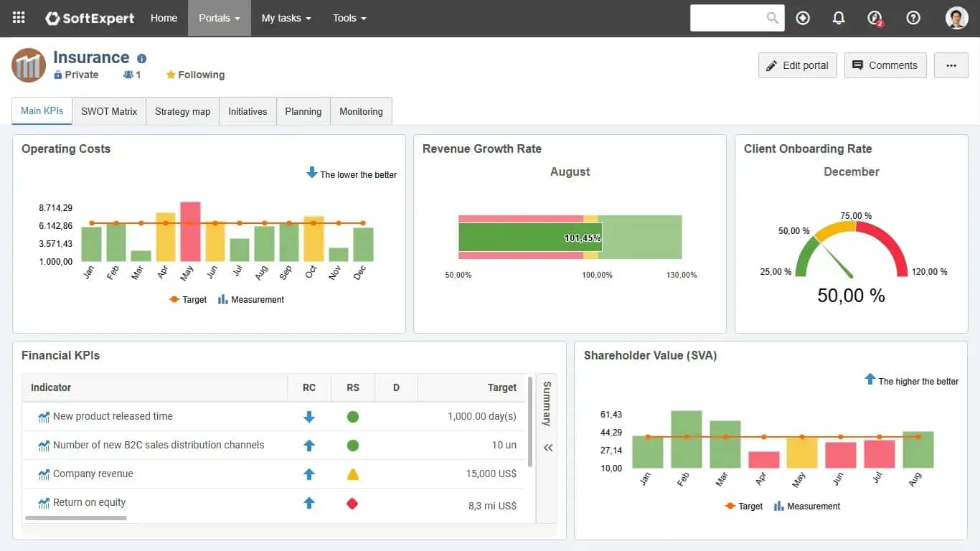This screenshot has width=980, height=551.
Task: Toggle Target legend in Shareholder Value chart
Action: pos(744,507)
